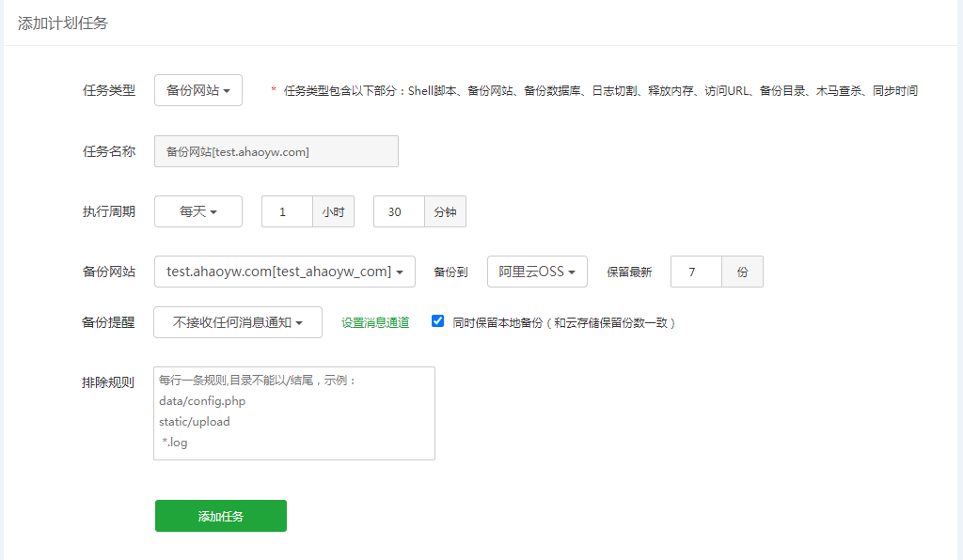Click the 添加计划任务 panel title
Viewport: 963px width, 560px height.
(63, 23)
